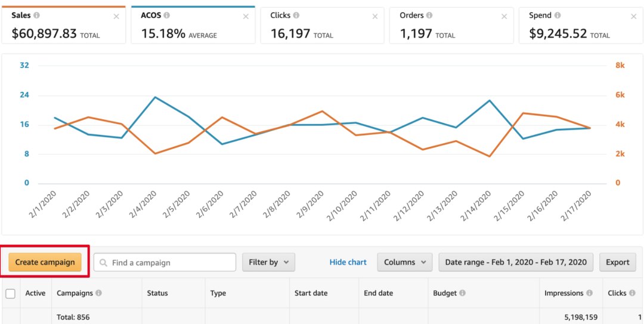The image size is (644, 324).
Task: Open the Orders metric info icon
Action: (x=429, y=16)
